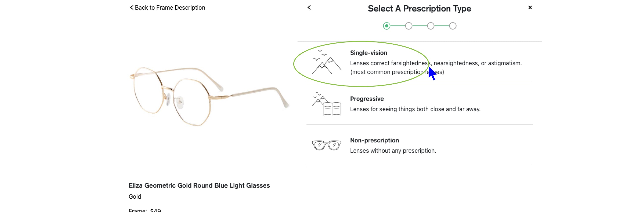Click the Eliza Geometric Gold product name
Screen dimensions: 644x213
point(199,185)
